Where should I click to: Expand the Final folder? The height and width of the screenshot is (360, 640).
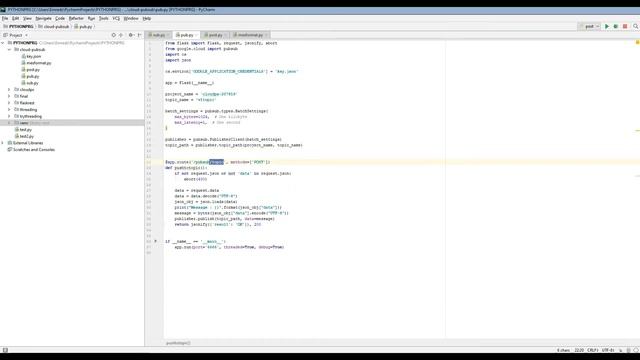pyautogui.click(x=9, y=96)
